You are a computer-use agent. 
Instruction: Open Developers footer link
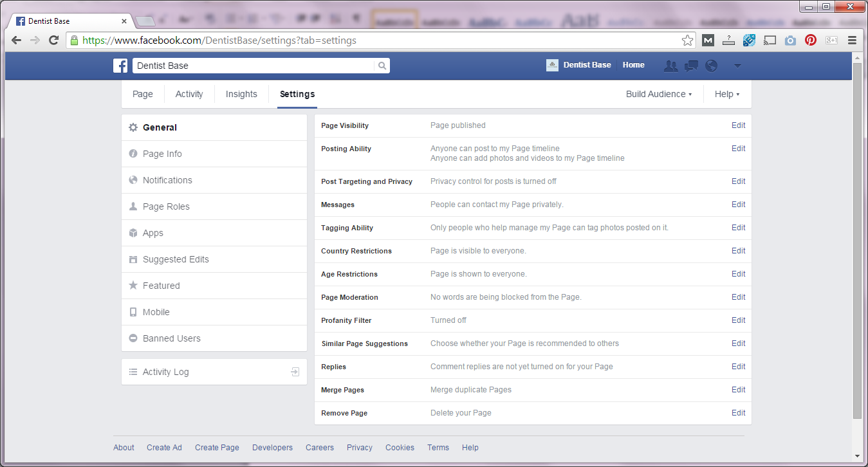click(x=272, y=448)
